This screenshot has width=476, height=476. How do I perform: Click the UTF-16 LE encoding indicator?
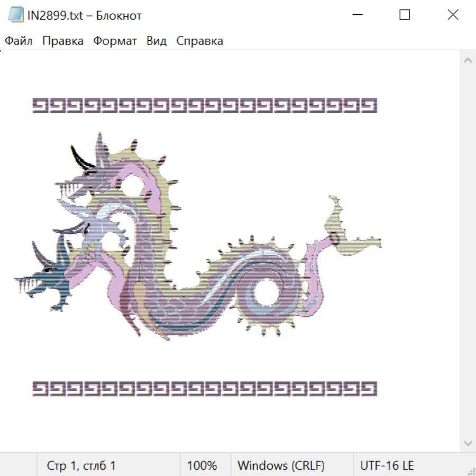coord(387,465)
